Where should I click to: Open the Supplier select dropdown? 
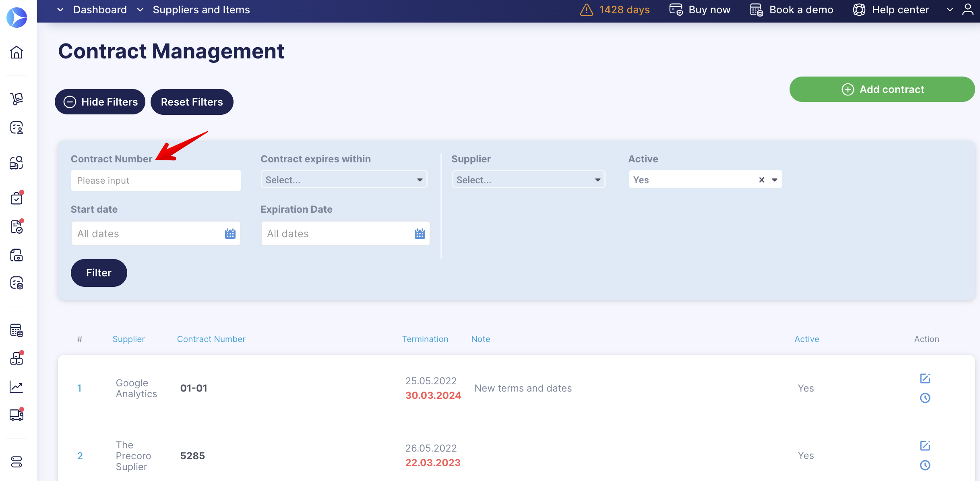(528, 180)
